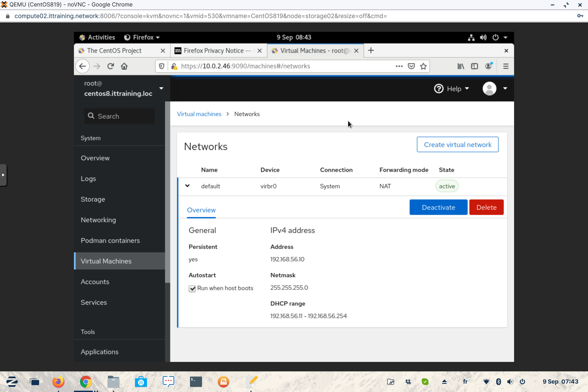
Task: Bookmark this page with the star
Action: tap(423, 66)
